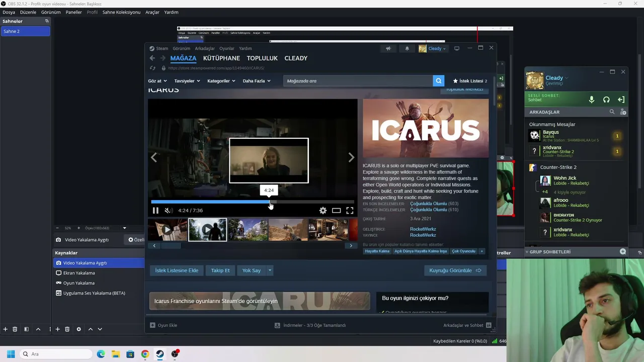Show the previous media in the Steam player

click(154, 157)
